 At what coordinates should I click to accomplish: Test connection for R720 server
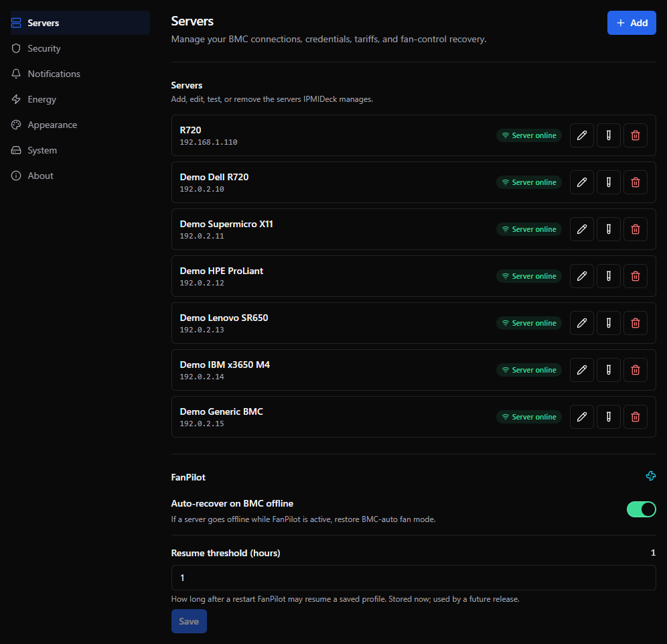608,135
